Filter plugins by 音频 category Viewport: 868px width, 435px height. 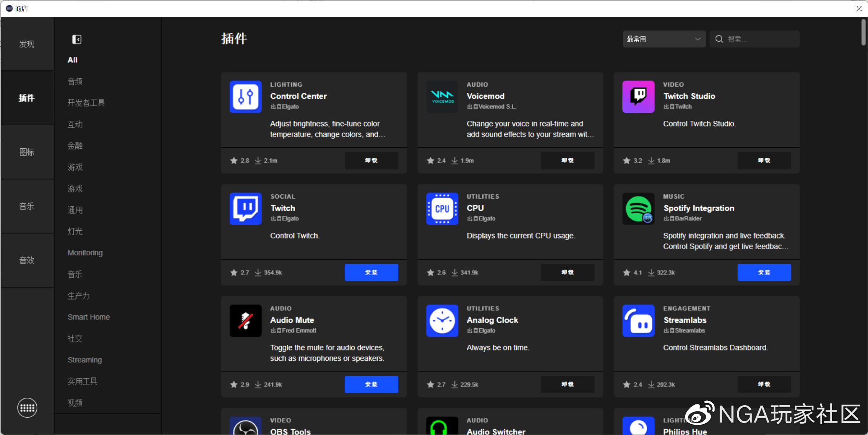tap(75, 81)
